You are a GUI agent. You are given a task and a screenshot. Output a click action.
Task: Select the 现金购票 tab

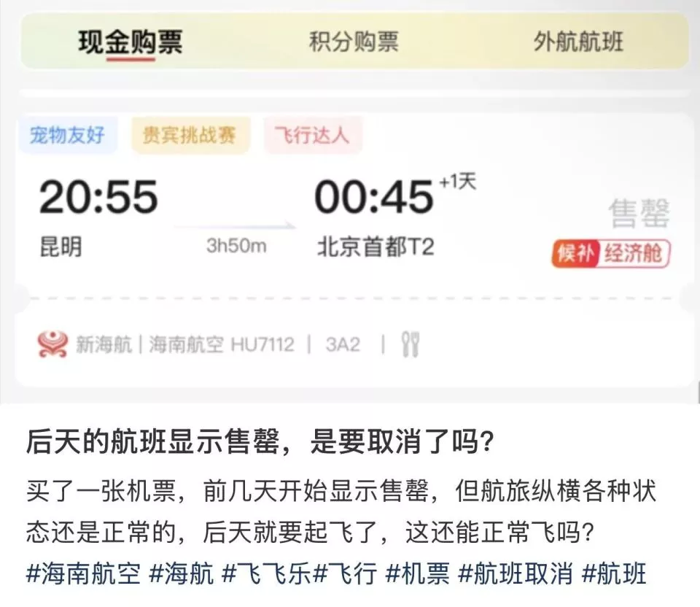[131, 43]
